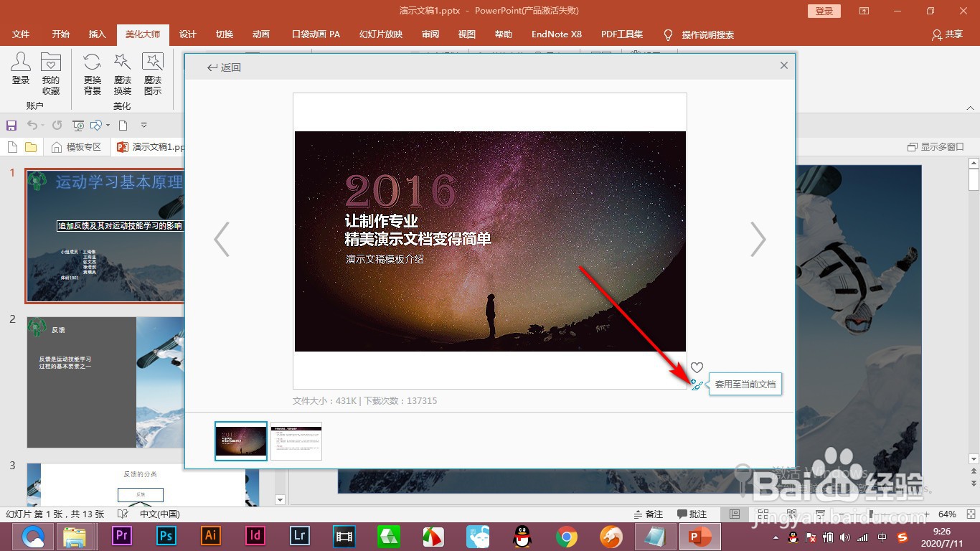The width and height of the screenshot is (980, 551).
Task: Toggle 批注 comments pane in status bar
Action: point(692,514)
